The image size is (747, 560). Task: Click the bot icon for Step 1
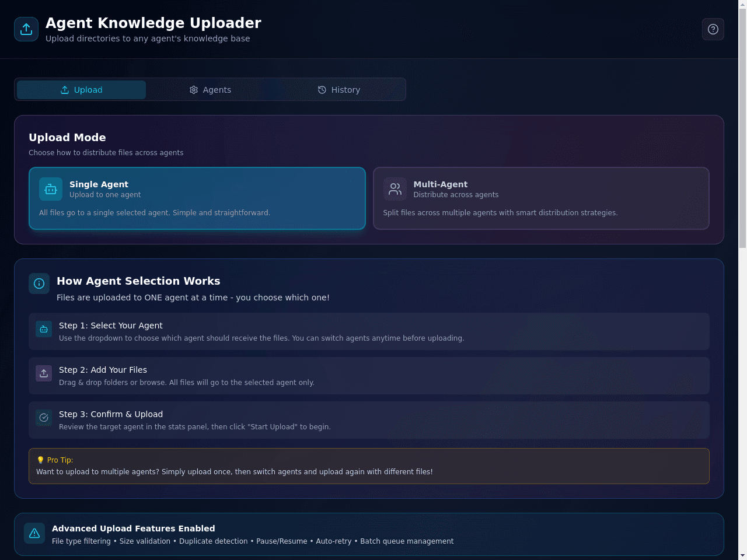44,329
